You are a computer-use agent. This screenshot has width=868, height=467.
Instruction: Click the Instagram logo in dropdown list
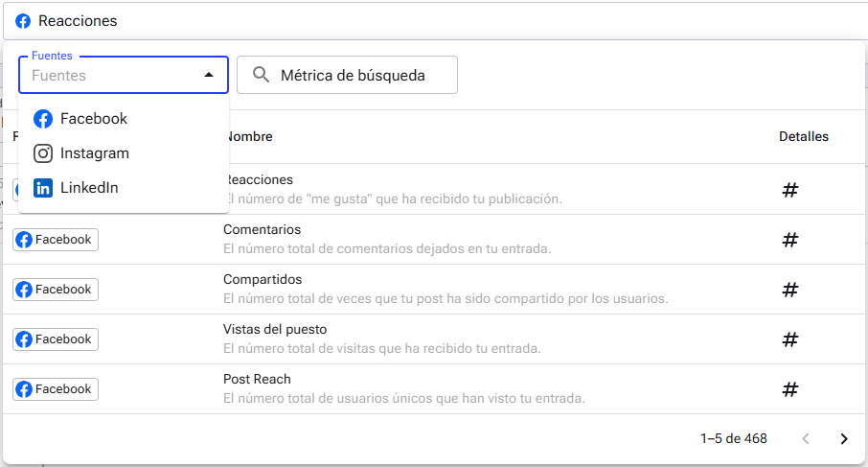(x=42, y=153)
